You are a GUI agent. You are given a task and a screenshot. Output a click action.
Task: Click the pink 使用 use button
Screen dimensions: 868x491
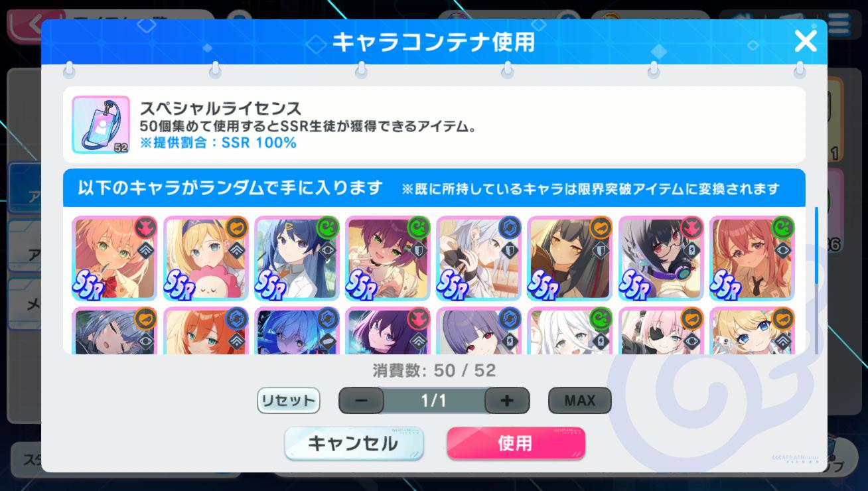pos(516,444)
